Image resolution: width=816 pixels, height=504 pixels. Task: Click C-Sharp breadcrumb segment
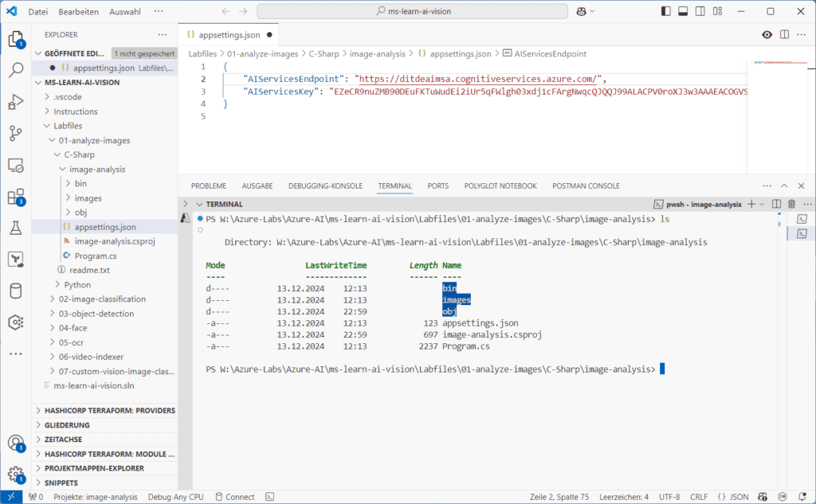tap(324, 53)
